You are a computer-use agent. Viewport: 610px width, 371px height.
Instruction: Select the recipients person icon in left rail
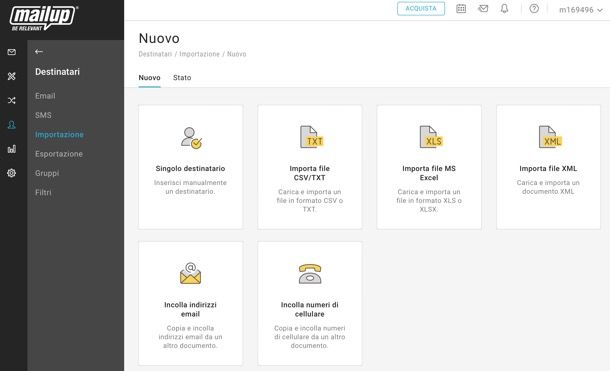12,125
